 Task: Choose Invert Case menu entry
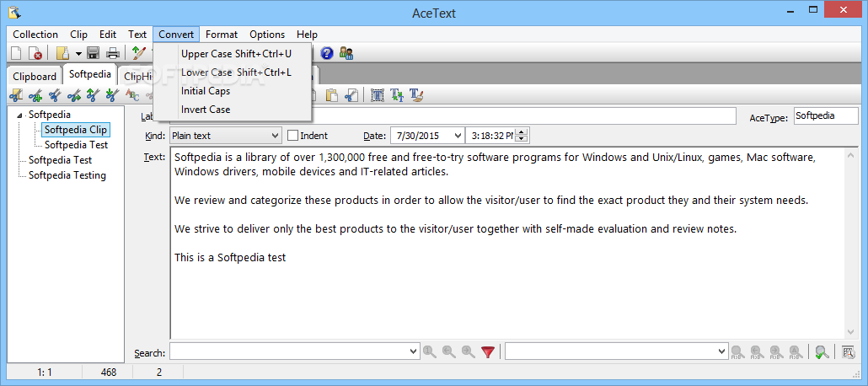point(233,109)
